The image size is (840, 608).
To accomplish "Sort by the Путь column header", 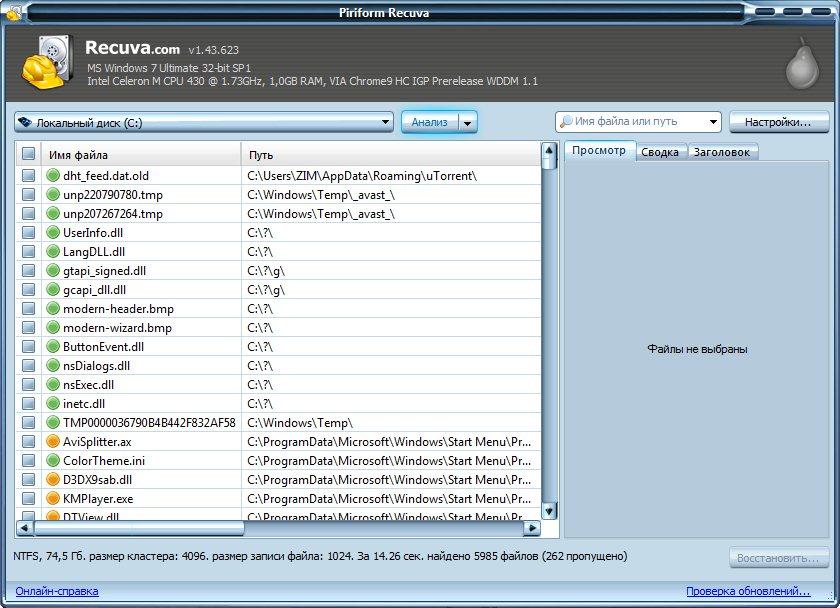I will pos(391,155).
